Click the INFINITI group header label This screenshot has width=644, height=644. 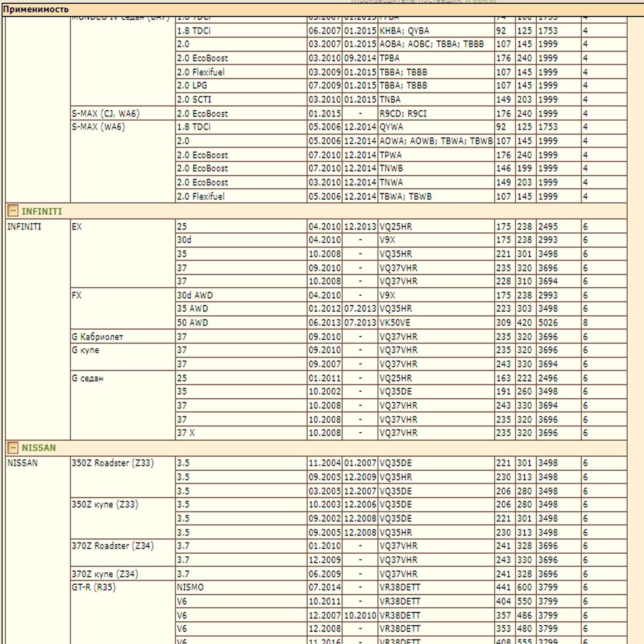(x=41, y=211)
